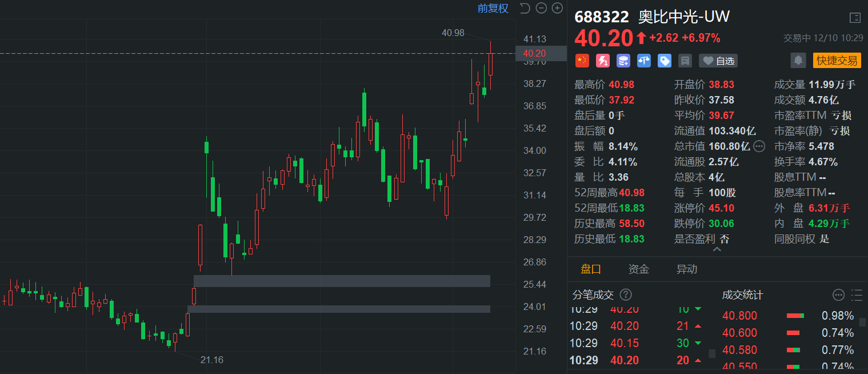868x374 pixels.
Task: Click the 40.98 high label on chart
Action: pos(453,33)
